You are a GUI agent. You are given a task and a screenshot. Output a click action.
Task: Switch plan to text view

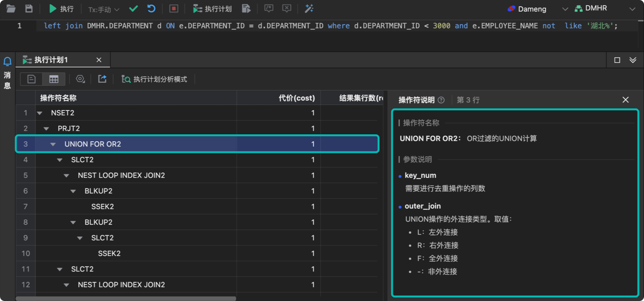[x=31, y=79]
